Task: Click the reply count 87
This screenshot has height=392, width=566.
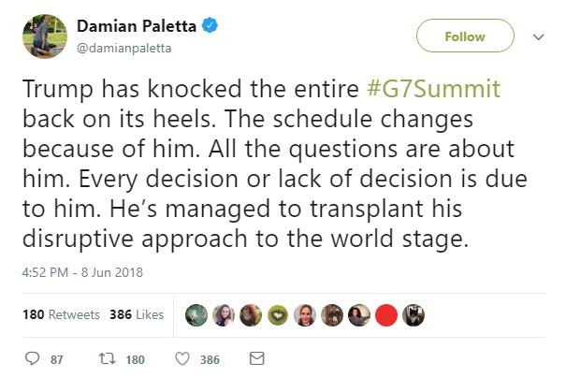Action: pyautogui.click(x=56, y=359)
